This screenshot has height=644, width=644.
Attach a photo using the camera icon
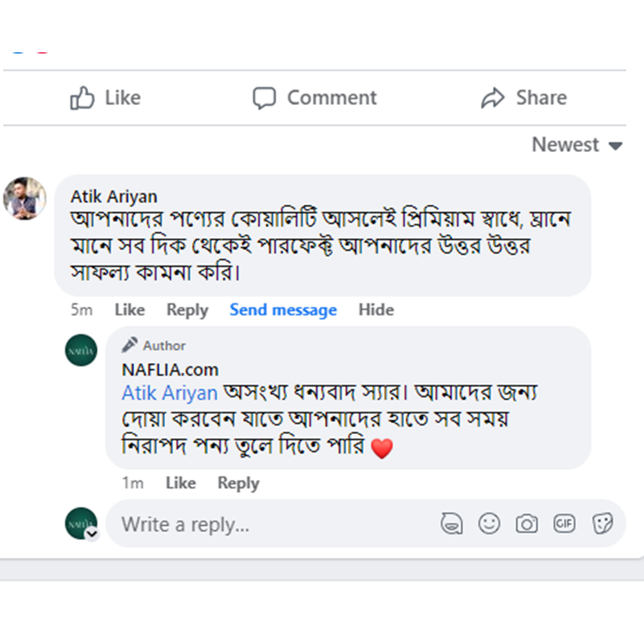(527, 524)
